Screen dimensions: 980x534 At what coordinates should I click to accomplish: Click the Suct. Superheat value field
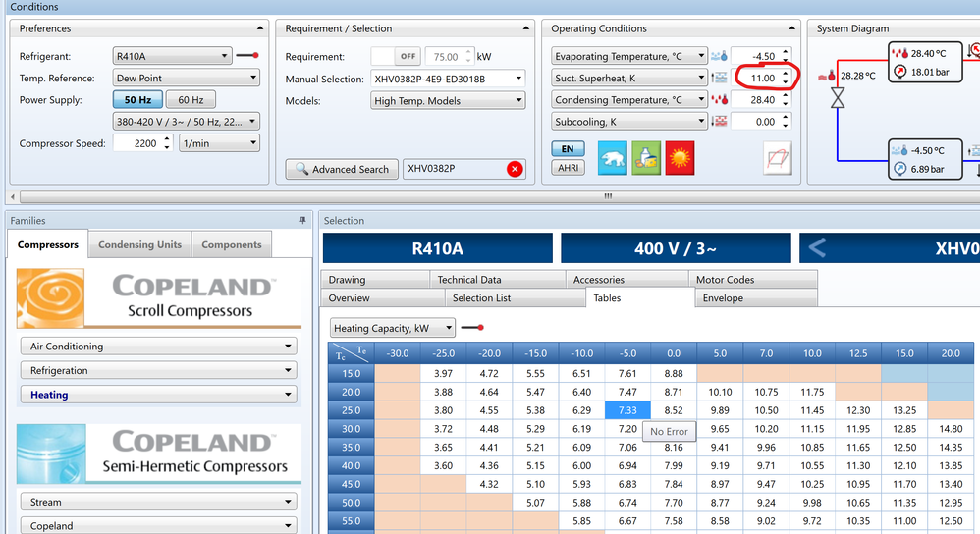click(755, 78)
